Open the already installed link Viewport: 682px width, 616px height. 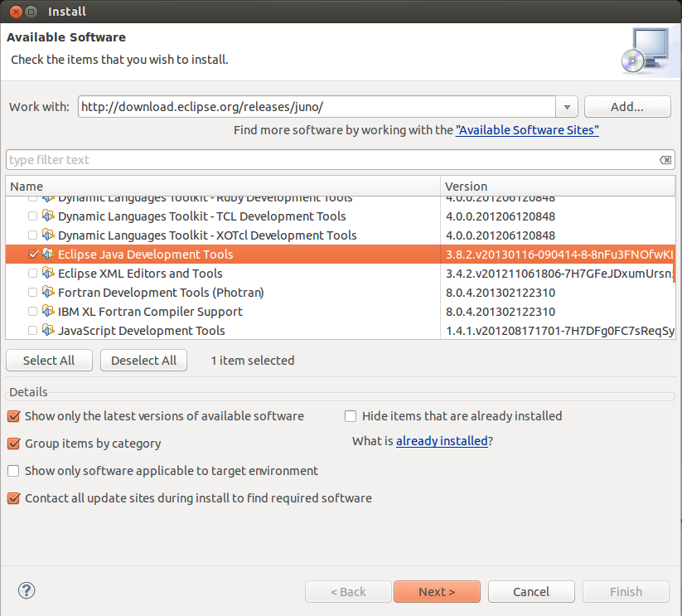(x=442, y=441)
